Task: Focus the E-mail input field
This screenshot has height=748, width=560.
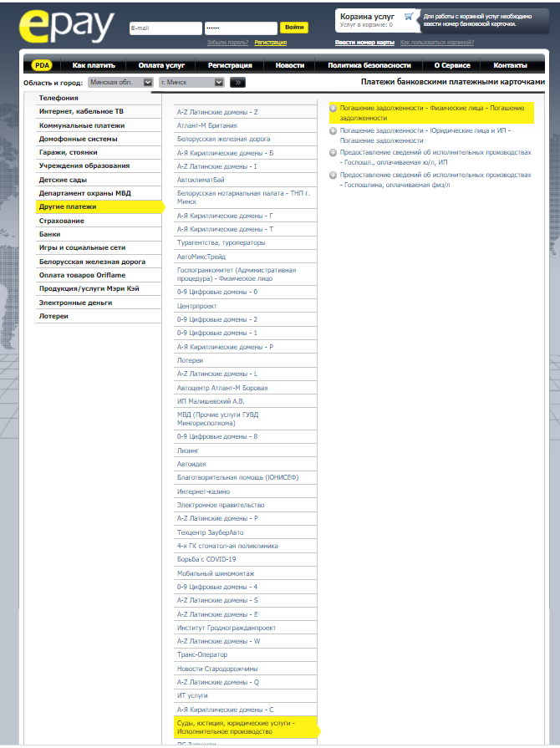Action: (165, 28)
